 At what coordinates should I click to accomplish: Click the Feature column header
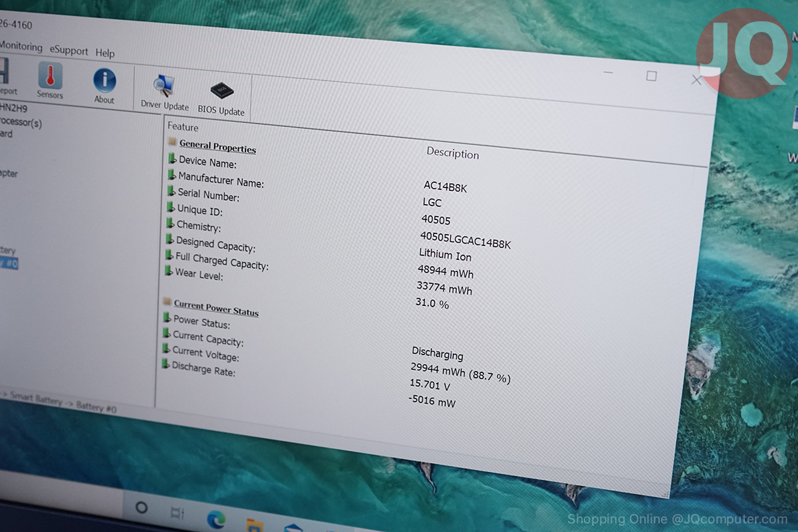[183, 126]
